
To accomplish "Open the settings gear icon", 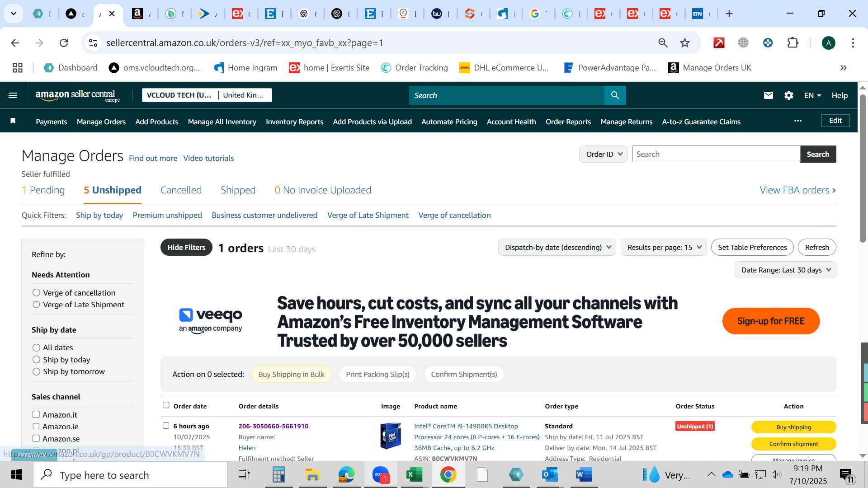I will point(788,95).
